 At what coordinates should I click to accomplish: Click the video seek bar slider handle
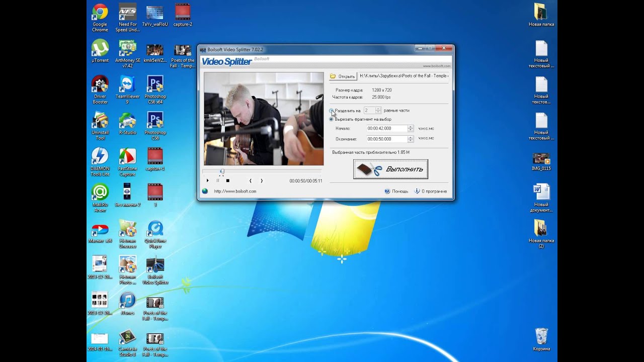pos(222,172)
